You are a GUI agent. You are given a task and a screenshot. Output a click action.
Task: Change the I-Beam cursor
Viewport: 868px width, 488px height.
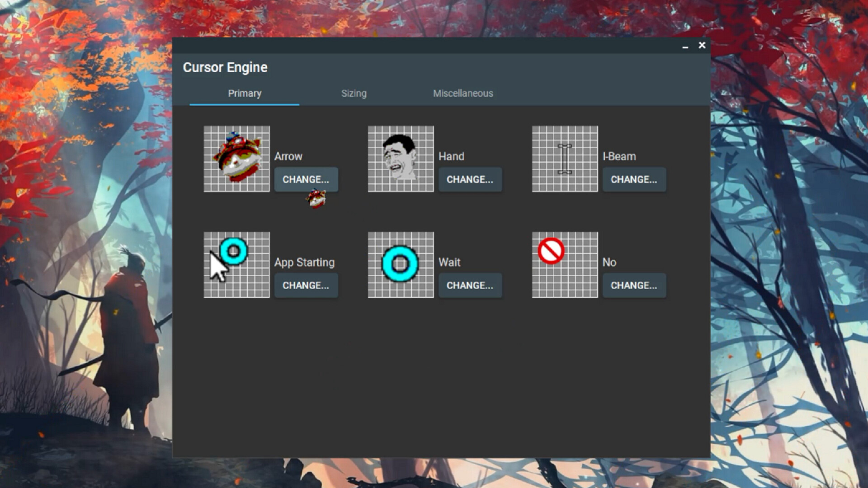tap(634, 179)
